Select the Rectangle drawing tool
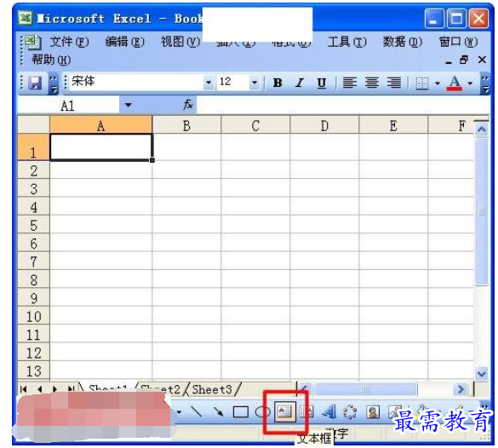The image size is (498, 448). click(x=240, y=412)
